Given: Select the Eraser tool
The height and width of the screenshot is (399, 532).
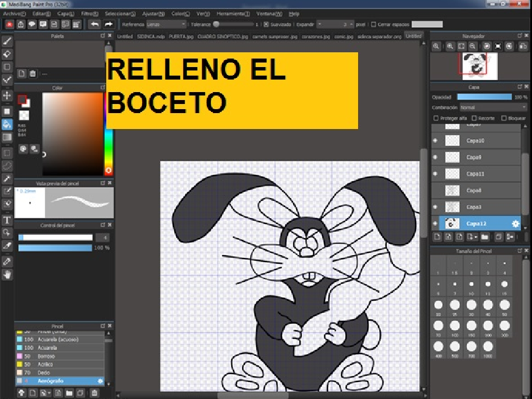Looking at the screenshot, I should point(7,54).
